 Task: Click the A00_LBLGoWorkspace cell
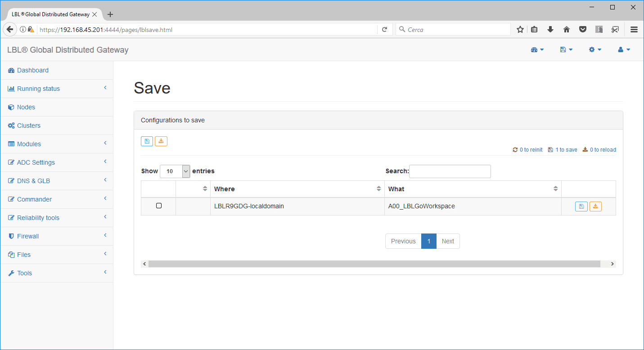click(x=473, y=206)
